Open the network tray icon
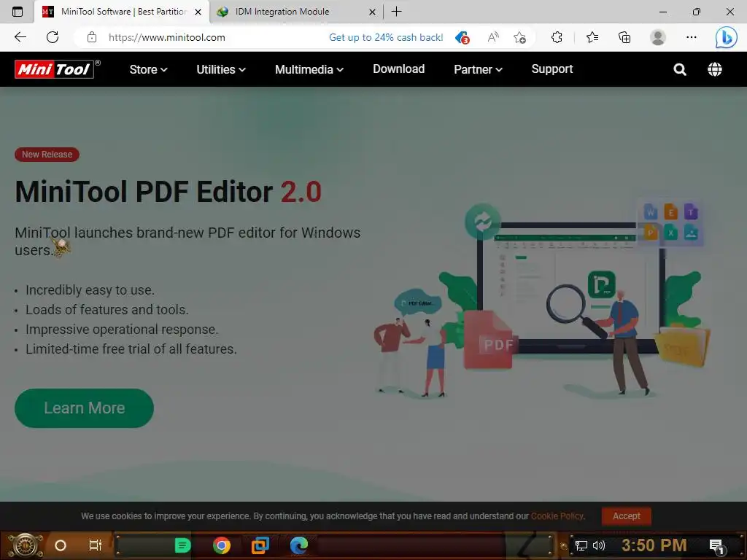Viewport: 747px width, 560px height. pos(581,545)
